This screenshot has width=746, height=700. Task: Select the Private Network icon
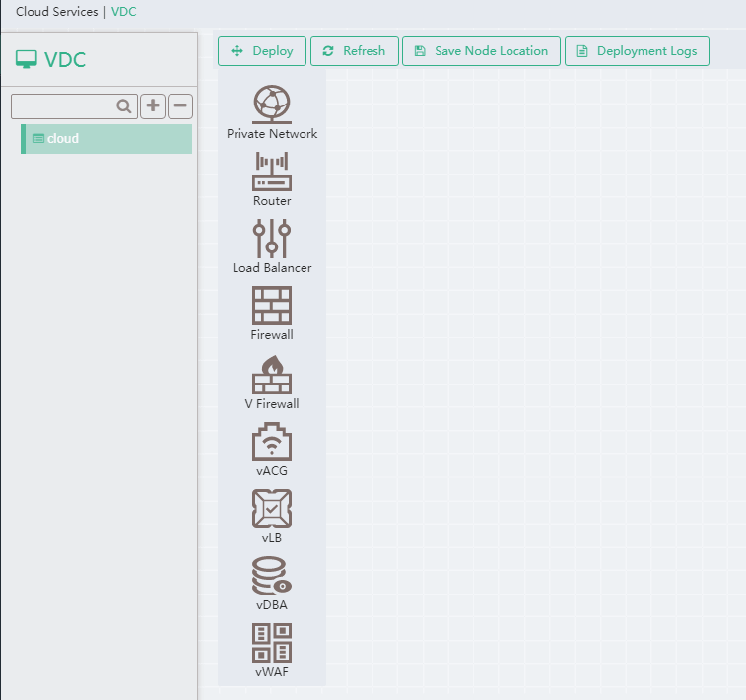pyautogui.click(x=272, y=105)
